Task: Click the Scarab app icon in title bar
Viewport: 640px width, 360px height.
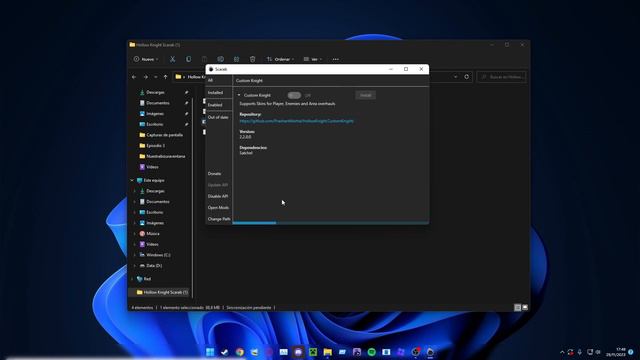Action: pyautogui.click(x=211, y=69)
